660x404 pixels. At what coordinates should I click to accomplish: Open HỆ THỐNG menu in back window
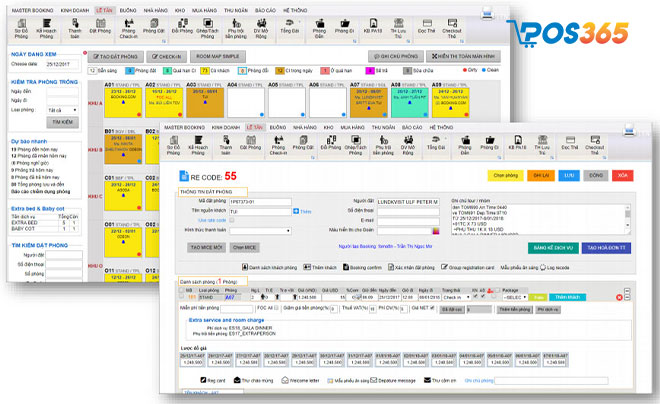click(x=295, y=10)
